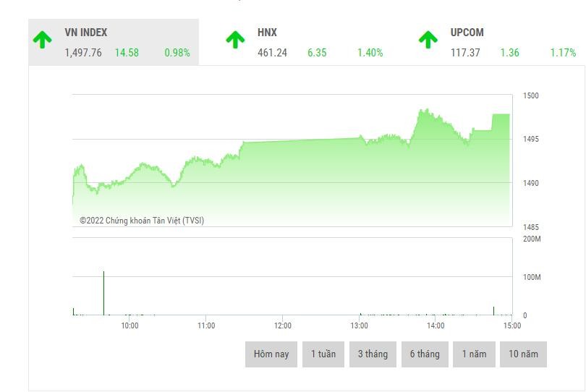The width and height of the screenshot is (586, 392).
Task: Pick the 1 năm range button
Action: [x=474, y=354]
